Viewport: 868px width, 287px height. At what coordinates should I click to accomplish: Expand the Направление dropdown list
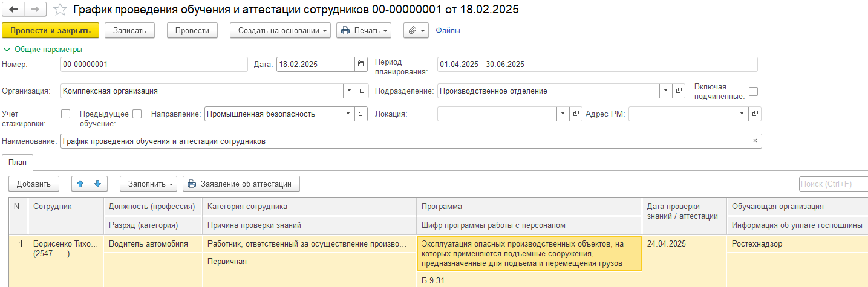coord(348,114)
